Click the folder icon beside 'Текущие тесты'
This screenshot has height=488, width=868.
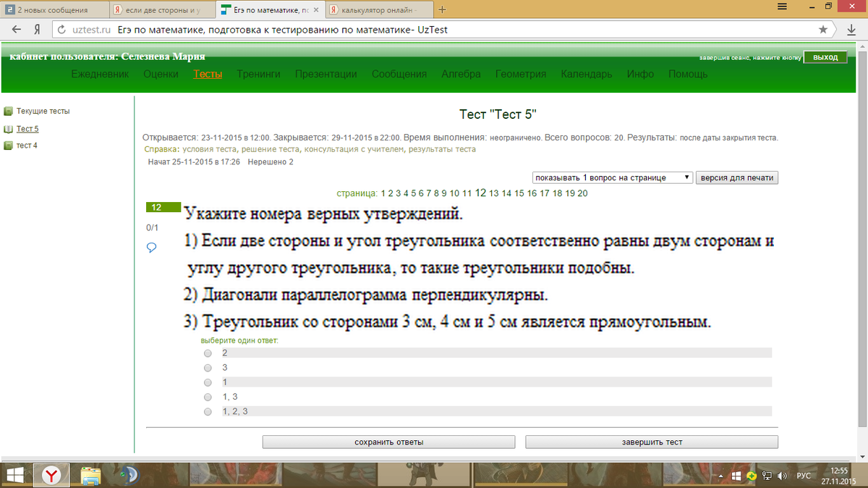[9, 112]
